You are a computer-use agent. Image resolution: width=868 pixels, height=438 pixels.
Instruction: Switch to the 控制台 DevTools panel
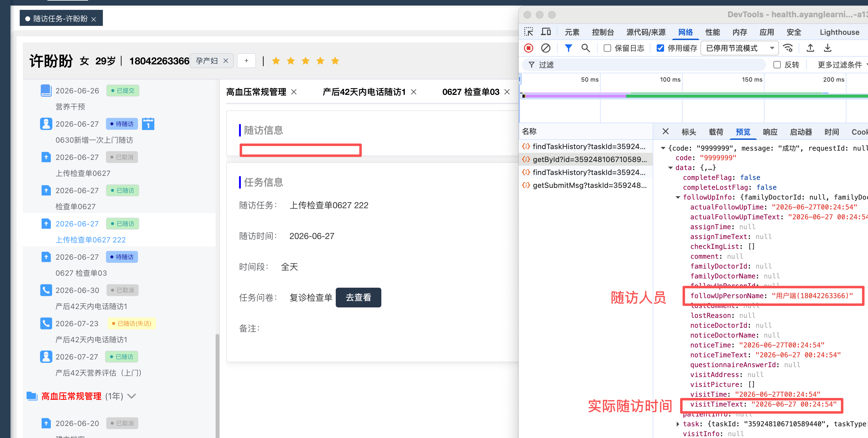[603, 32]
